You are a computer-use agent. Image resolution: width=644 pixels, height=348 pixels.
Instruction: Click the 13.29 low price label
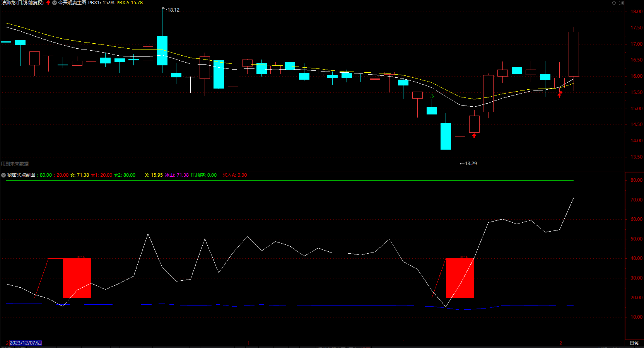(x=471, y=164)
